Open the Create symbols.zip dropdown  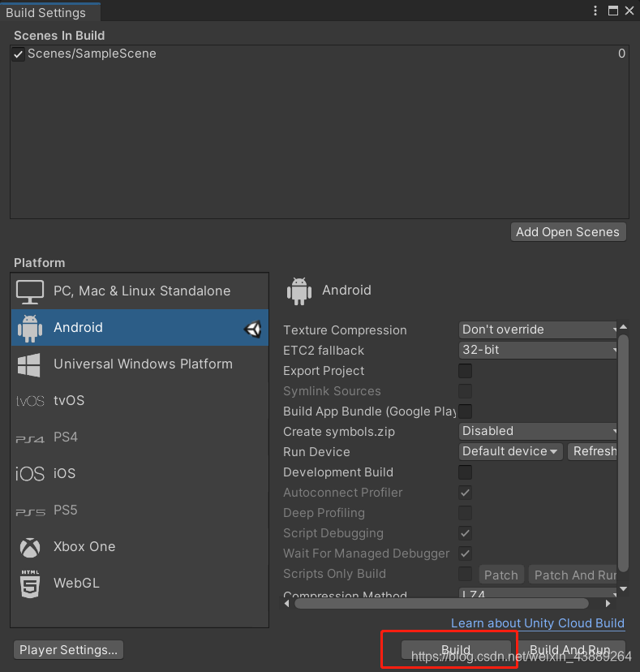point(538,431)
